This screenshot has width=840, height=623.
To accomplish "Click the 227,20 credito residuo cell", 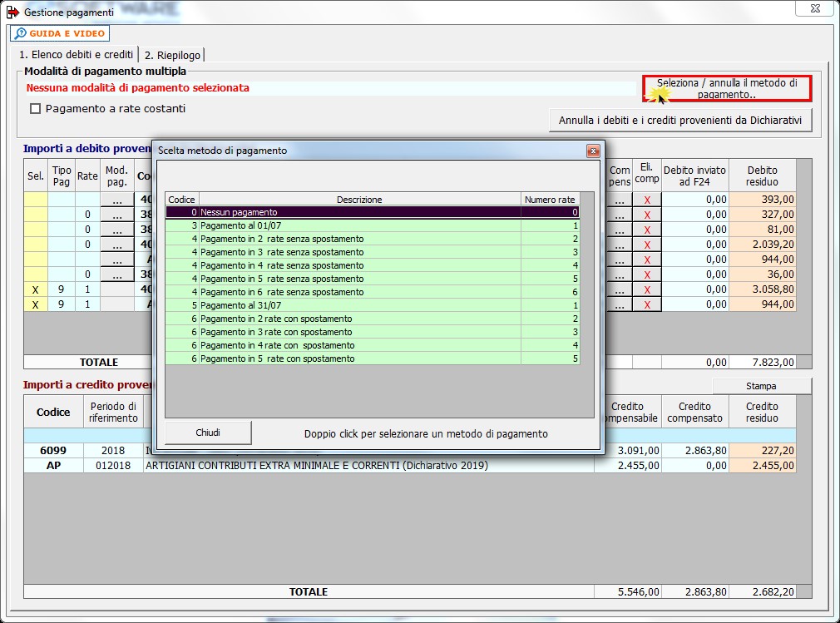I will tap(763, 451).
